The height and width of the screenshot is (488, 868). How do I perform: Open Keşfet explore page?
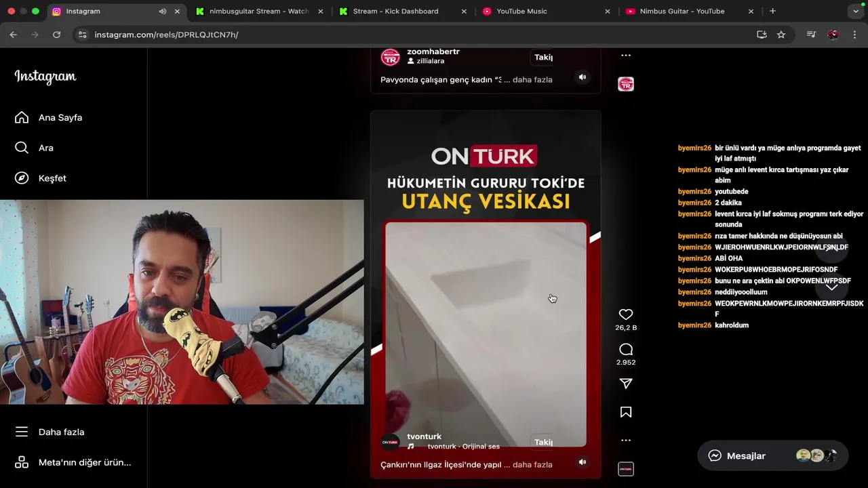pyautogui.click(x=41, y=178)
